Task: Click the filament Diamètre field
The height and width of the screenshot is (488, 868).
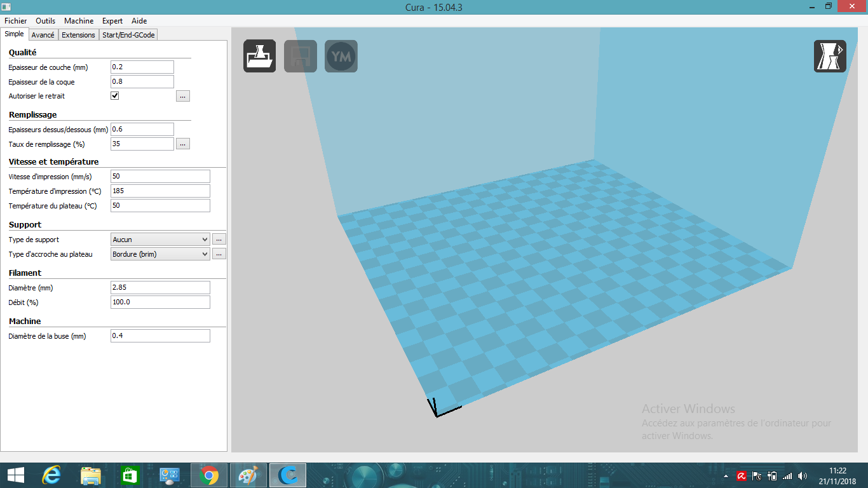Action: click(x=160, y=288)
